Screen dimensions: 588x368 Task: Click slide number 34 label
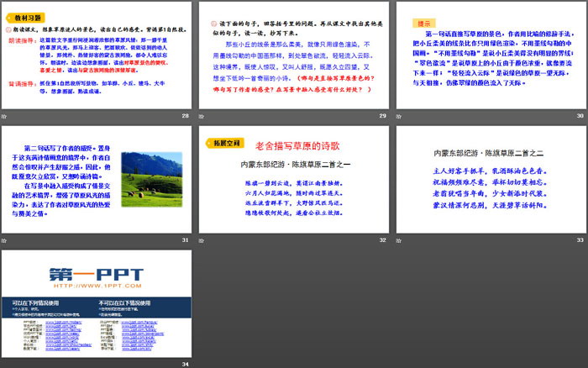(x=186, y=363)
